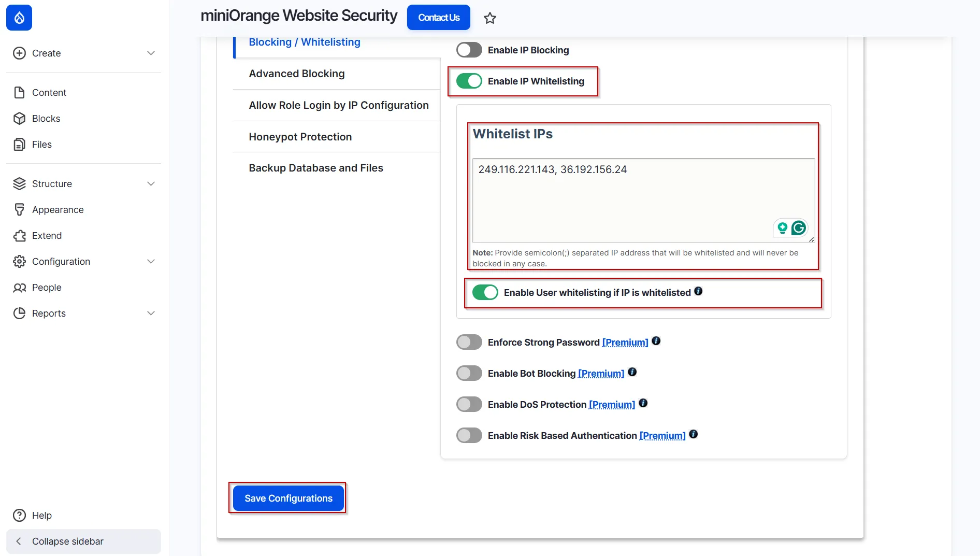Click info icon next to Risk Based Authentication
Screen dimensions: 980x556
click(x=693, y=434)
